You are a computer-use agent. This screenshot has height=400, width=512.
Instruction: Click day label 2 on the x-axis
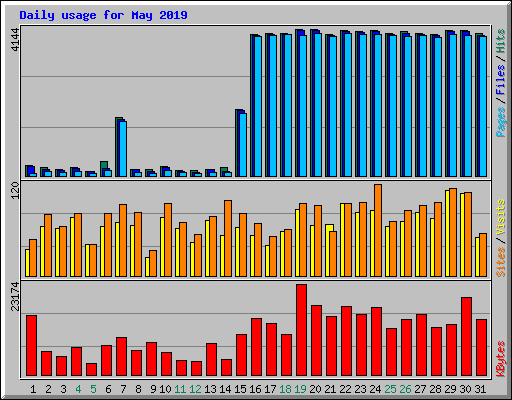click(x=48, y=389)
